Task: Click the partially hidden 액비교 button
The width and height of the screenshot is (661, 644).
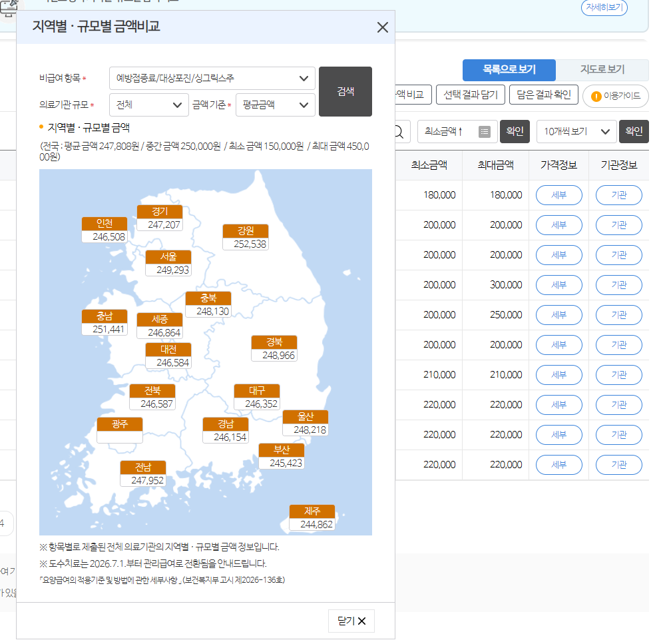Action: [x=413, y=95]
